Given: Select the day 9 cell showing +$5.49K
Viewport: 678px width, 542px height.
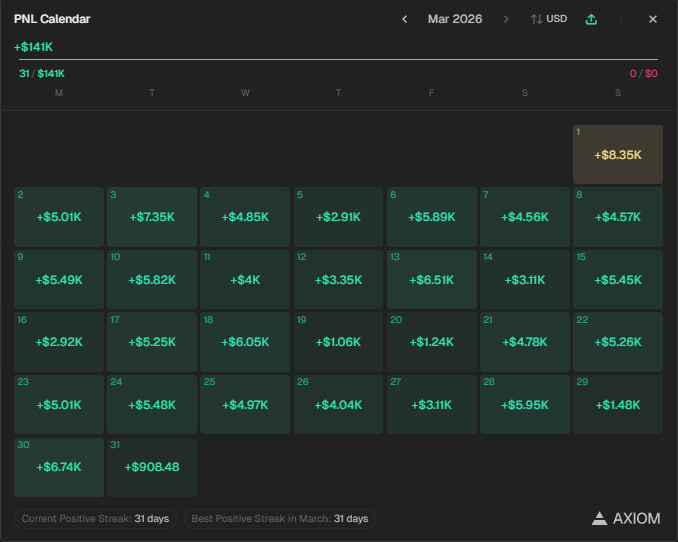Looking at the screenshot, I should click(59, 279).
